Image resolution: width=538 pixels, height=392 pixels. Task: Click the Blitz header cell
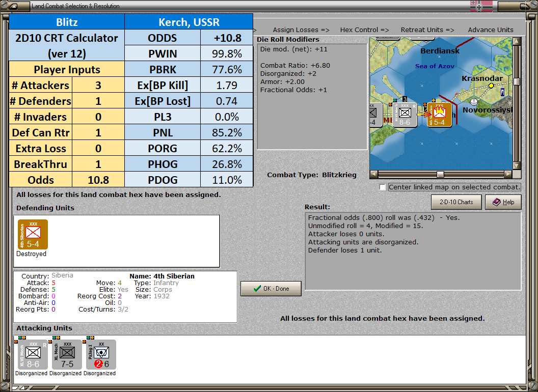(67, 22)
